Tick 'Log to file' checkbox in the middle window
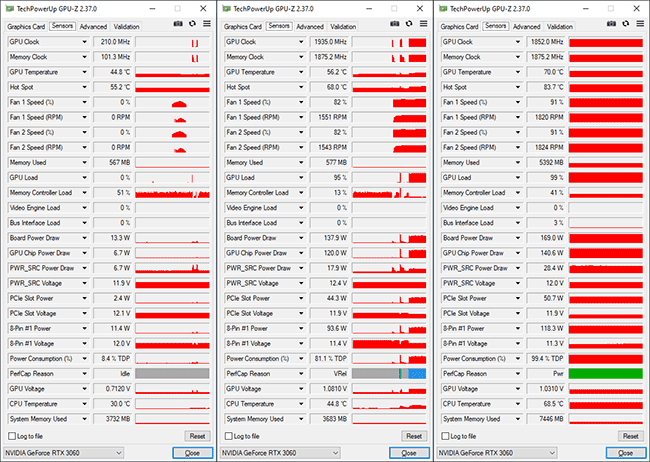650x462 pixels. [229, 436]
